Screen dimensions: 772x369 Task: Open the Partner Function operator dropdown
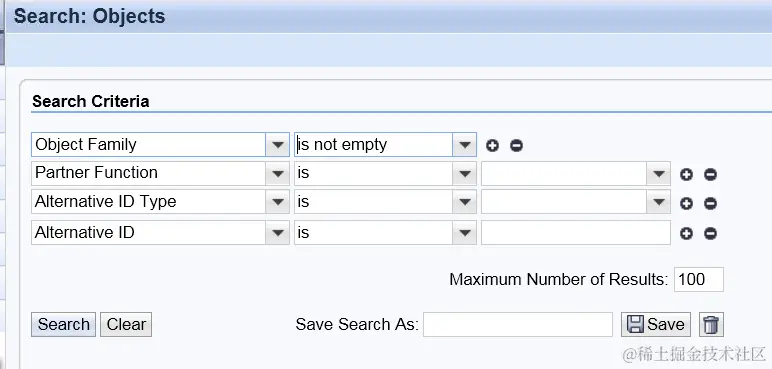(x=465, y=174)
